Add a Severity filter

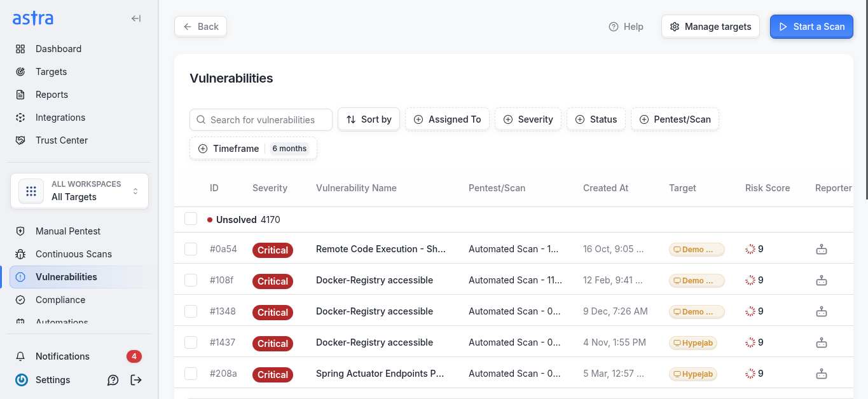[528, 119]
